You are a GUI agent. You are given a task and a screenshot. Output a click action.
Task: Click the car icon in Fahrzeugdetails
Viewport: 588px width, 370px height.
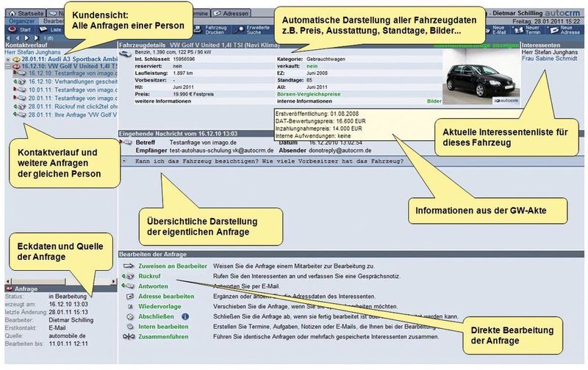click(125, 54)
